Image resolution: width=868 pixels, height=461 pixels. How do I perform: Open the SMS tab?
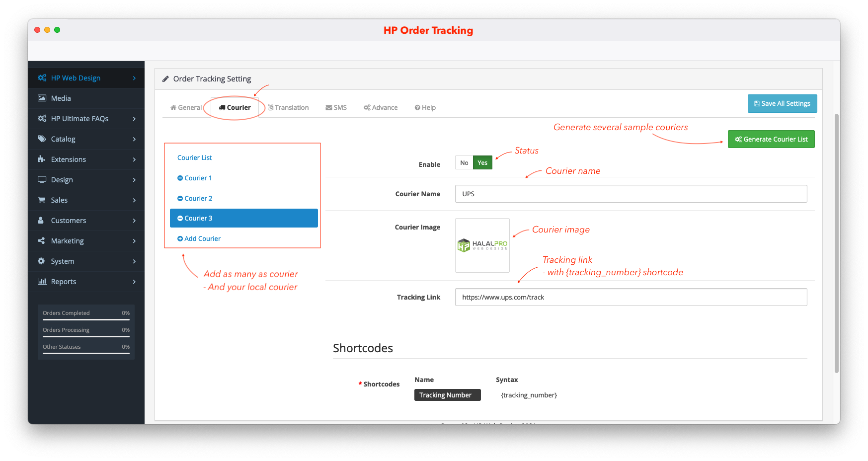point(336,108)
